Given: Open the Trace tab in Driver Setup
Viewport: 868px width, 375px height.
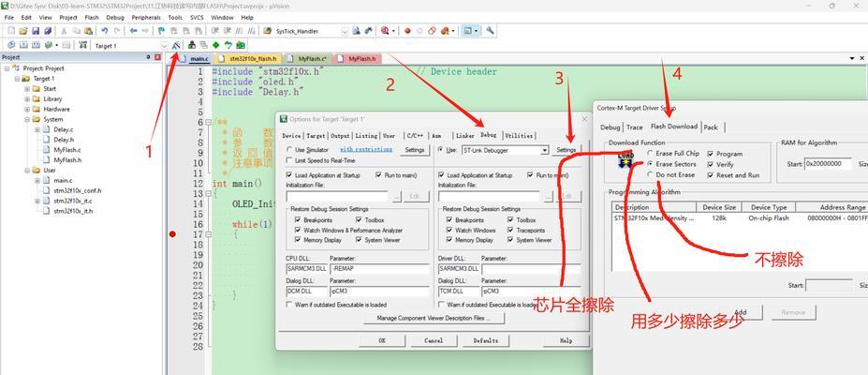Looking at the screenshot, I should pyautogui.click(x=635, y=127).
